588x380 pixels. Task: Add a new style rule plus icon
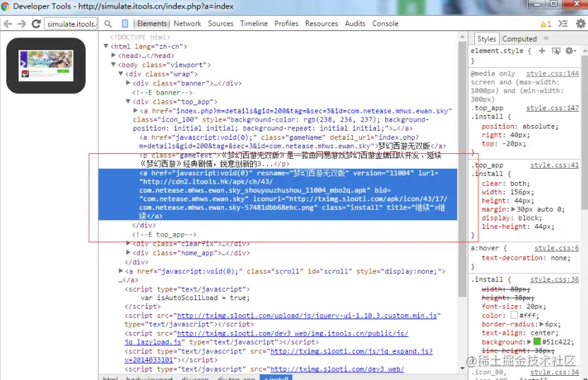(x=542, y=51)
